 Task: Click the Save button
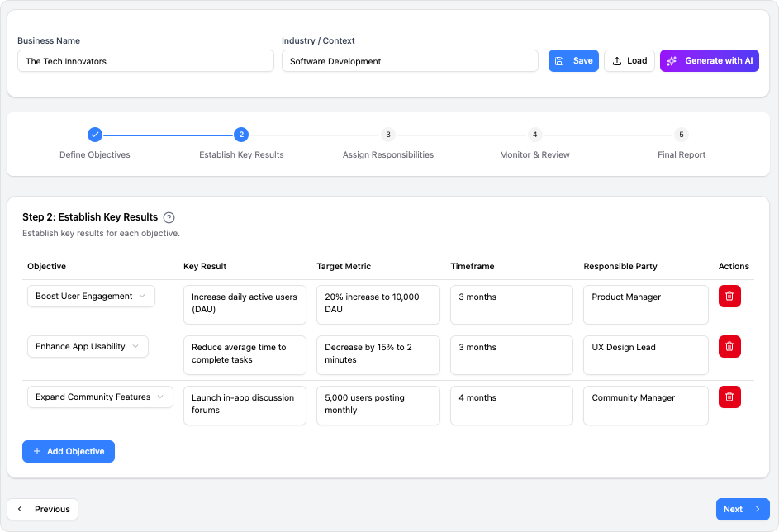coord(573,60)
